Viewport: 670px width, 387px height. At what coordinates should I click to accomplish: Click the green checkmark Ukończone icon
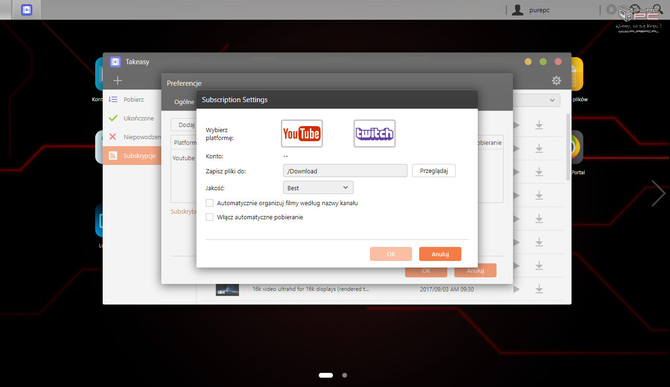click(113, 118)
